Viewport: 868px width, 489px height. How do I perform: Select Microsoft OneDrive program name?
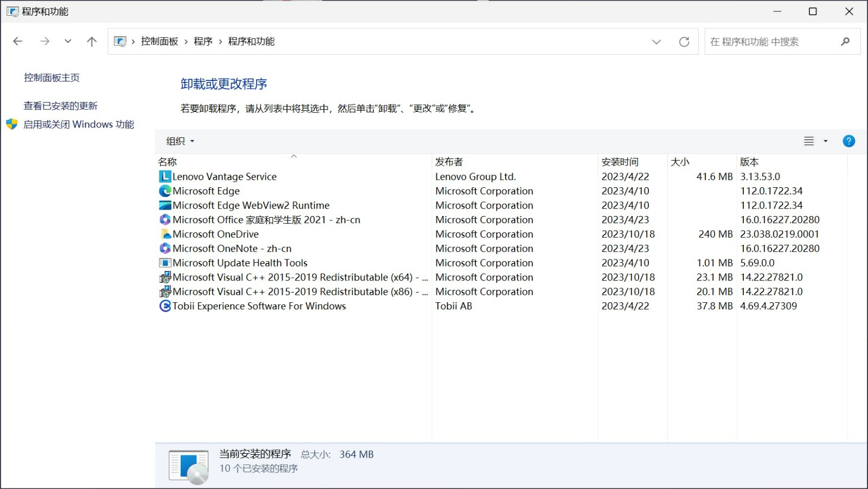(215, 234)
